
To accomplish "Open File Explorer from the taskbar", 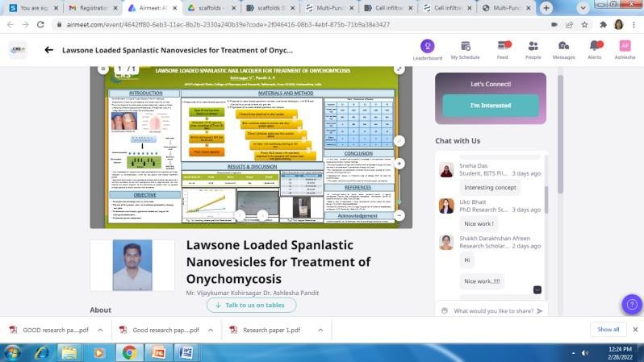I will click(69, 352).
